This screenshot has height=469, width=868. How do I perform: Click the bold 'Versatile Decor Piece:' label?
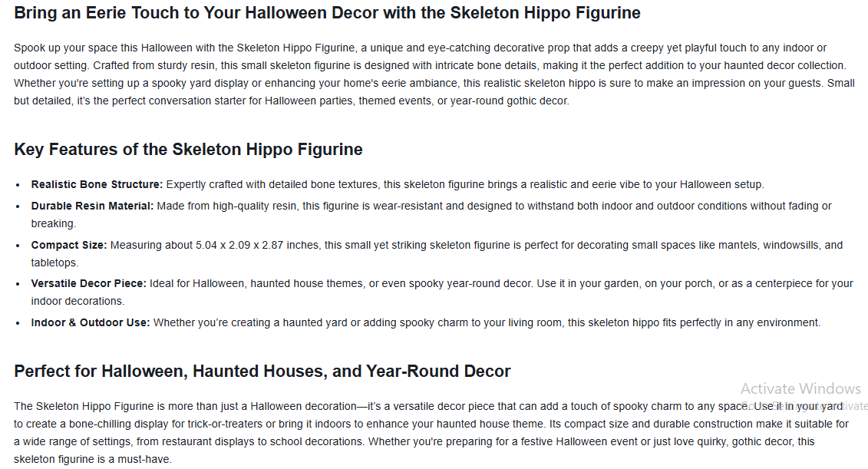(88, 283)
